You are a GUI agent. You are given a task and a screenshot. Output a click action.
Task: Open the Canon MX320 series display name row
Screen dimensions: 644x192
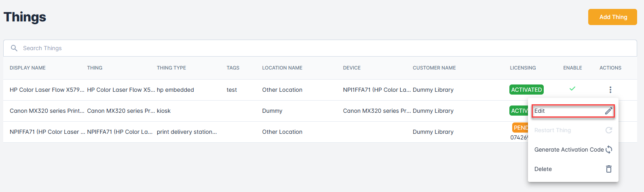coord(47,111)
